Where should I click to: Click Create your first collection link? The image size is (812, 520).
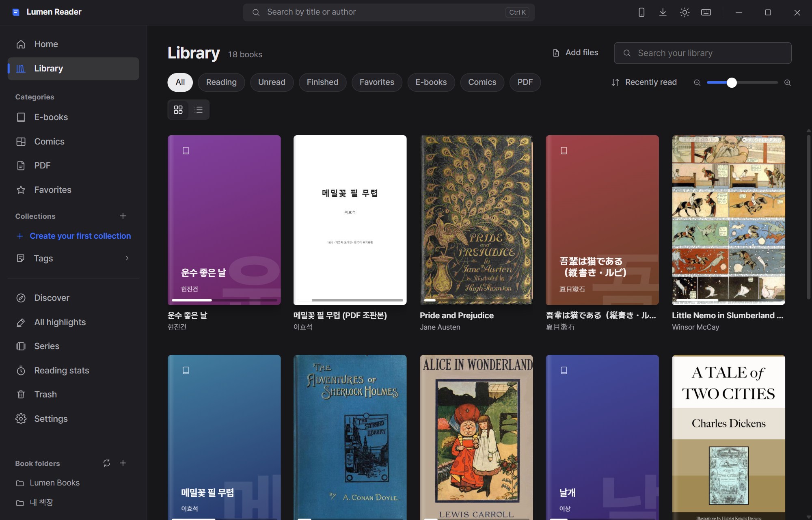(x=73, y=236)
